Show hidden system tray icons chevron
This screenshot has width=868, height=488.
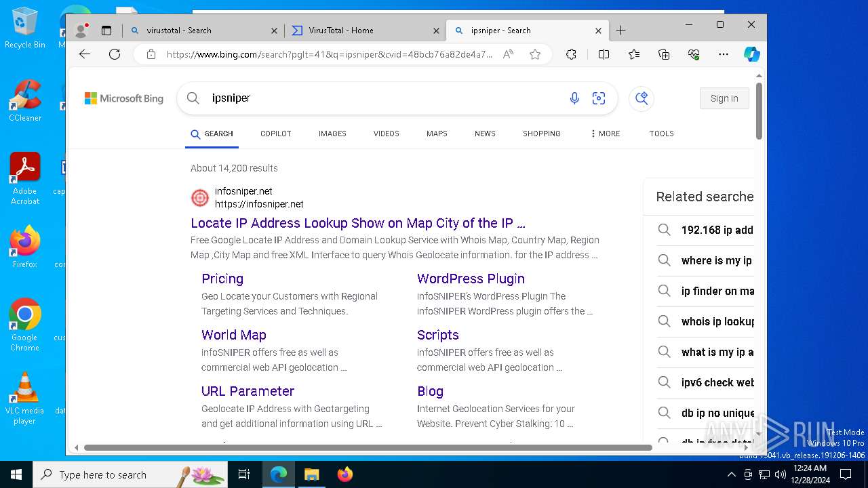732,474
